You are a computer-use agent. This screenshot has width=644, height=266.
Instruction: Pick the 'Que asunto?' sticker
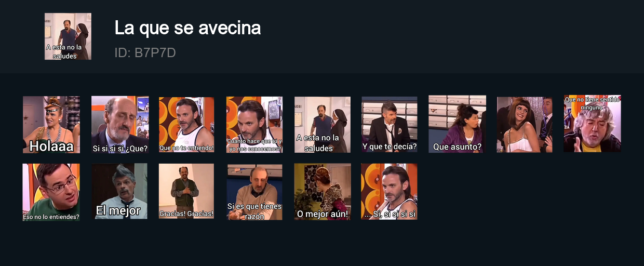point(457,124)
